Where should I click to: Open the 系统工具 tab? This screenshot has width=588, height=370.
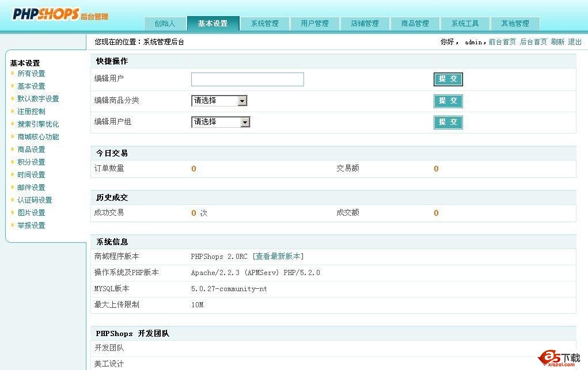coord(465,24)
